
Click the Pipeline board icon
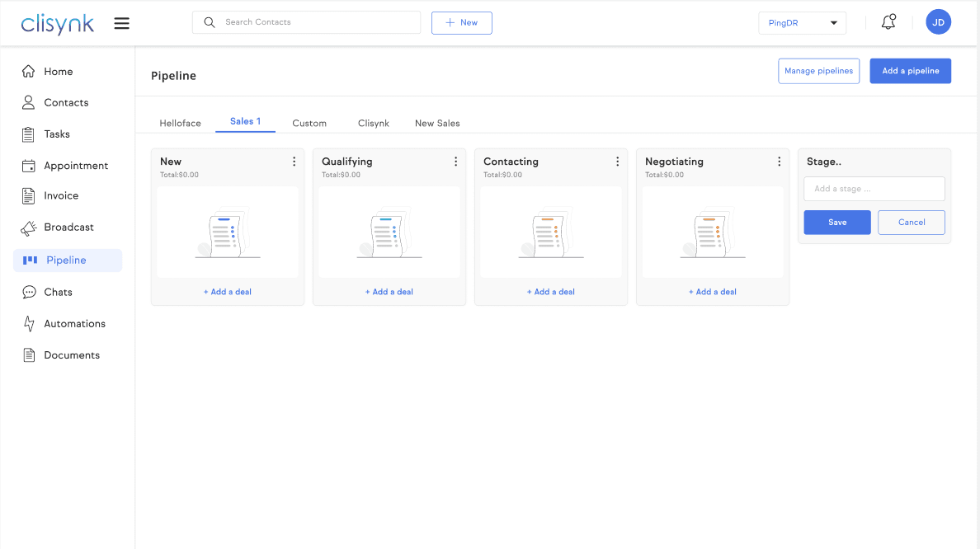click(x=30, y=260)
